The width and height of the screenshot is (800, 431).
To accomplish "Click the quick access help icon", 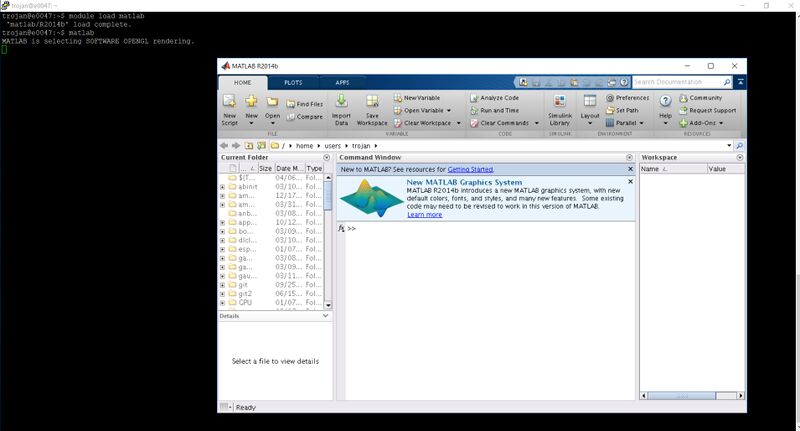I will tap(623, 82).
